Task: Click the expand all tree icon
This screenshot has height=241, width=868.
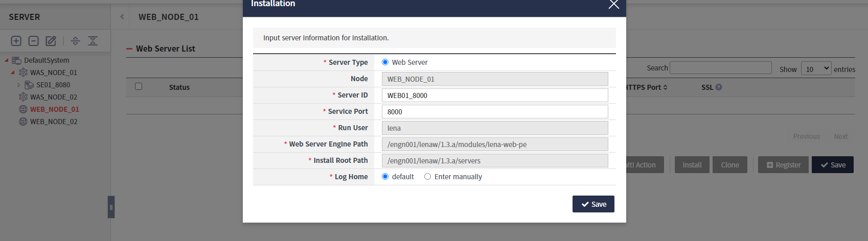Action: [x=75, y=41]
